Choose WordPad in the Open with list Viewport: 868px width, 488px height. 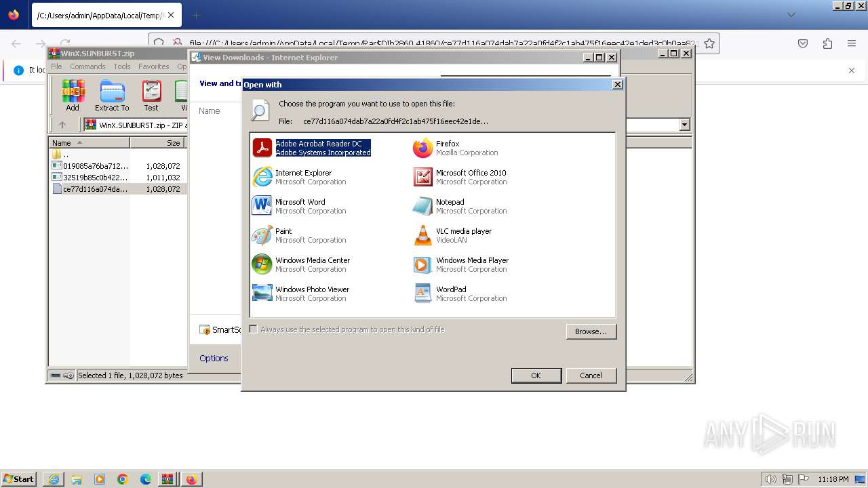click(x=460, y=293)
